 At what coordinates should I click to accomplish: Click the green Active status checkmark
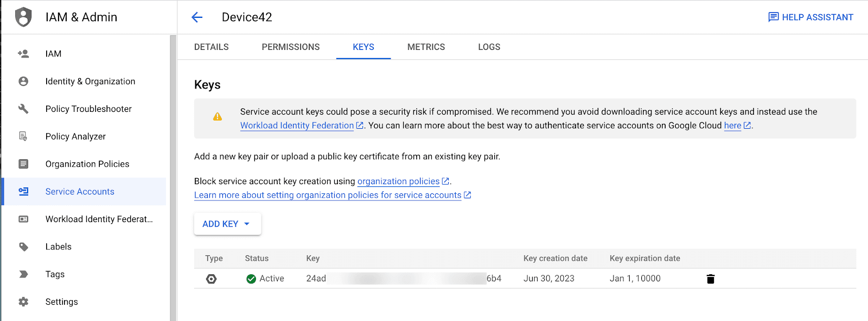tap(251, 279)
